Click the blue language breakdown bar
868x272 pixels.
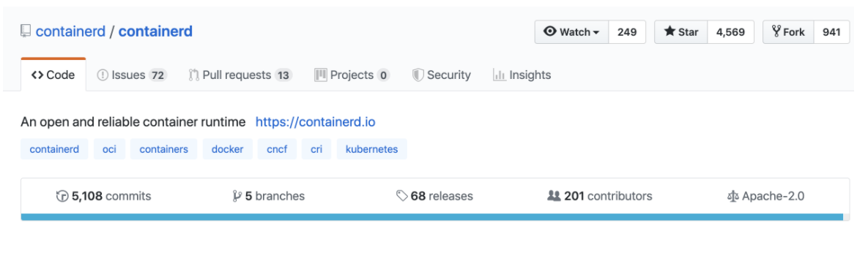click(431, 216)
